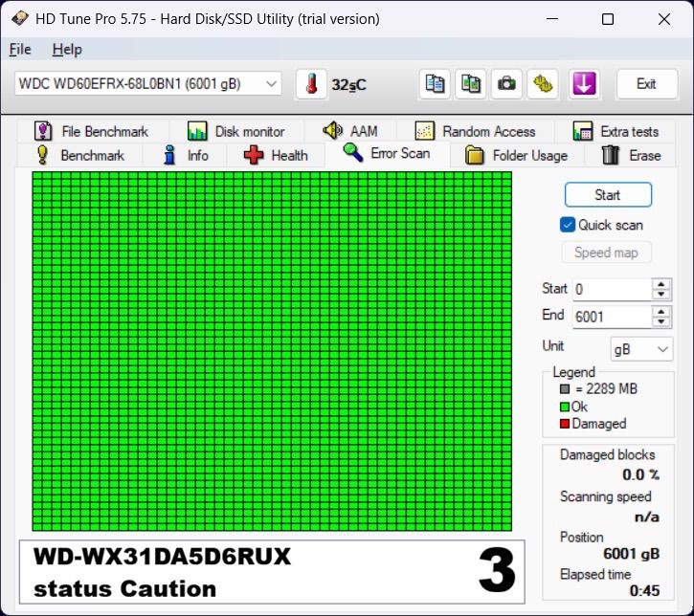The image size is (694, 616).
Task: Click the File Benchmark tab icon
Action: [43, 131]
